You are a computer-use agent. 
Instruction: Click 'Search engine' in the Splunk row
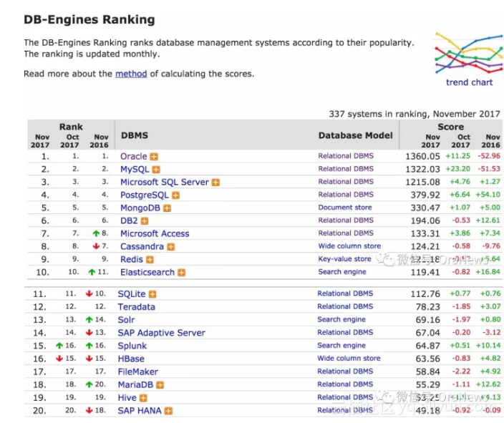click(x=341, y=346)
